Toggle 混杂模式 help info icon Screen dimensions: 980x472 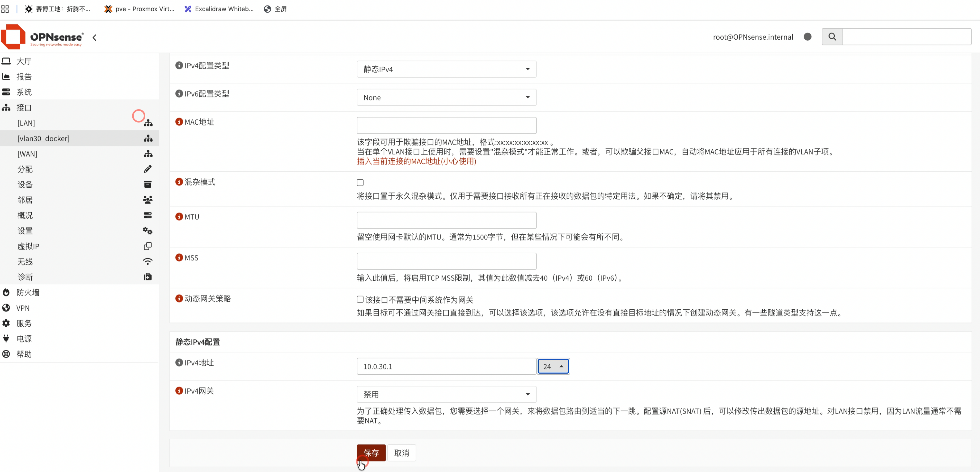(179, 182)
